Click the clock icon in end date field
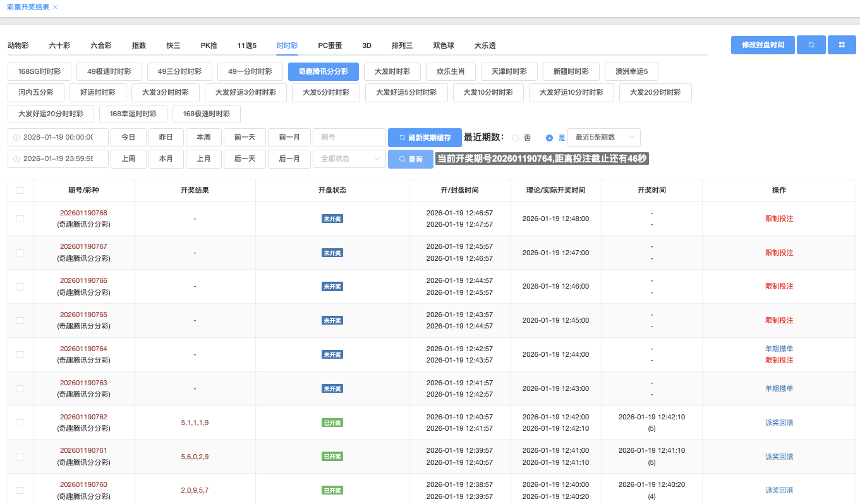This screenshot has width=860, height=504. pyautogui.click(x=16, y=159)
